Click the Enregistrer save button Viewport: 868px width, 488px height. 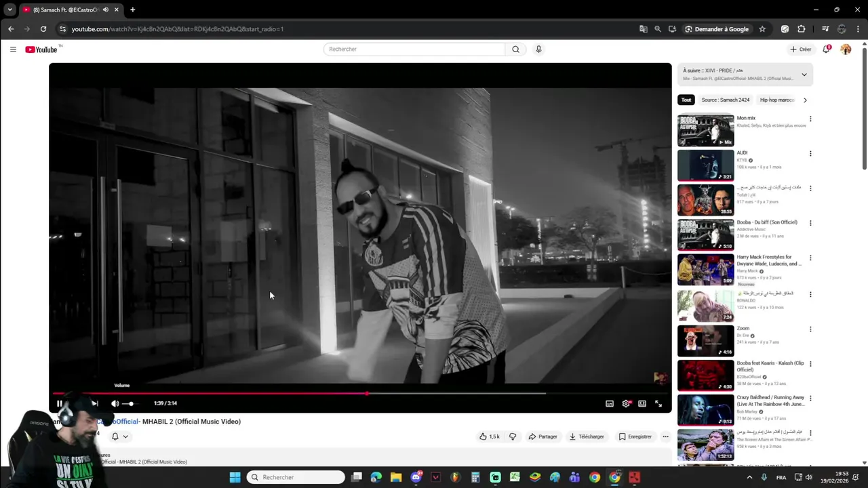[x=635, y=436]
